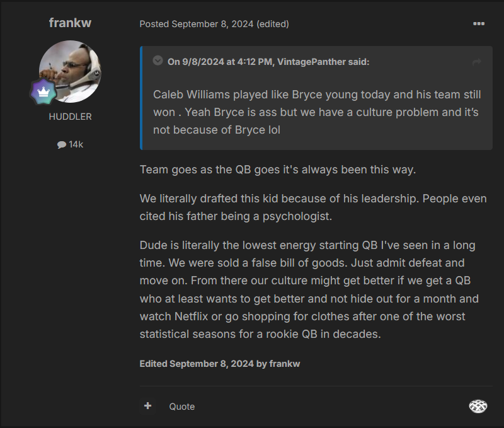Image resolution: width=504 pixels, height=428 pixels.
Task: Open the 14k posts count
Action: (76, 144)
